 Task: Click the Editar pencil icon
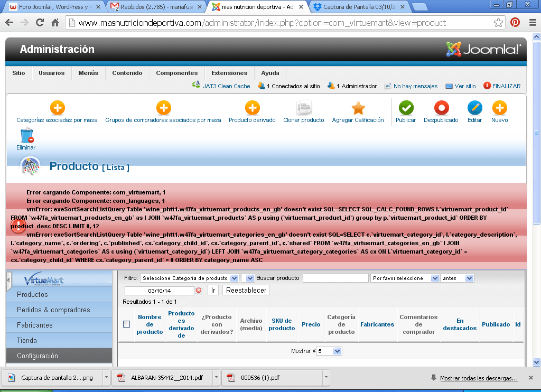pos(475,108)
